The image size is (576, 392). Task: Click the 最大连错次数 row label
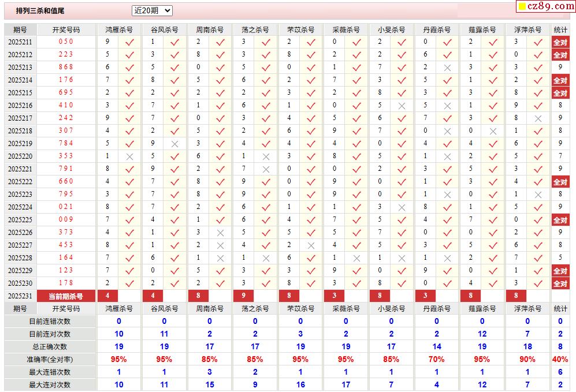click(50, 372)
